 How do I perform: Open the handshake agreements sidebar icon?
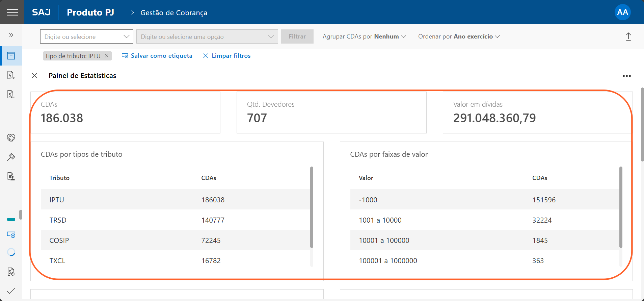(x=11, y=137)
